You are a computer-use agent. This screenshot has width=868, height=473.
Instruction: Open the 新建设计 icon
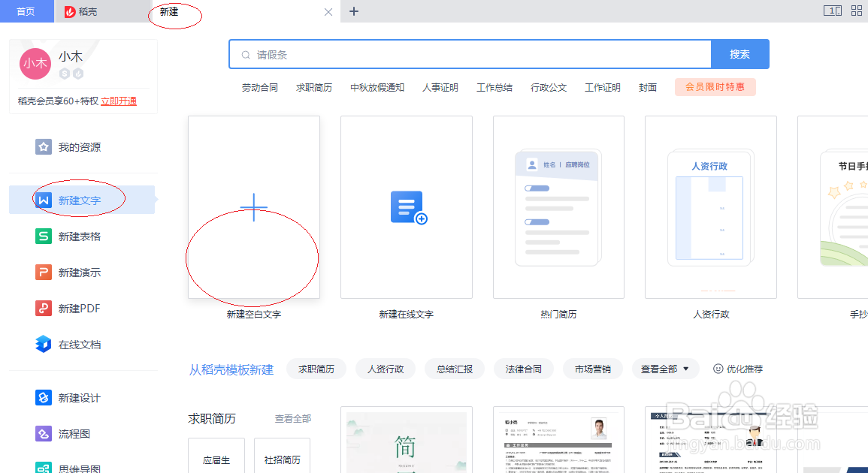(44, 398)
